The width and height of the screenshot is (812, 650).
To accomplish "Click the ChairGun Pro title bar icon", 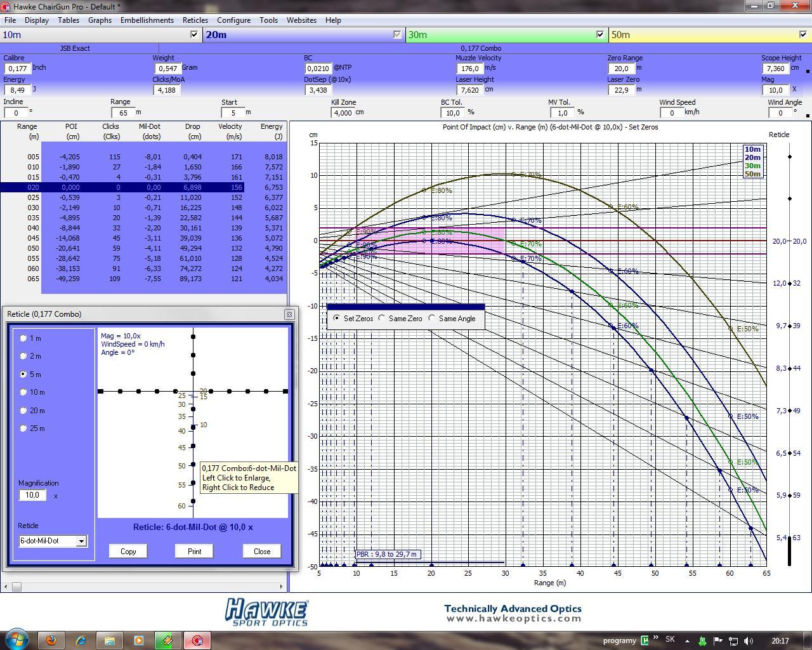I will [x=6, y=6].
